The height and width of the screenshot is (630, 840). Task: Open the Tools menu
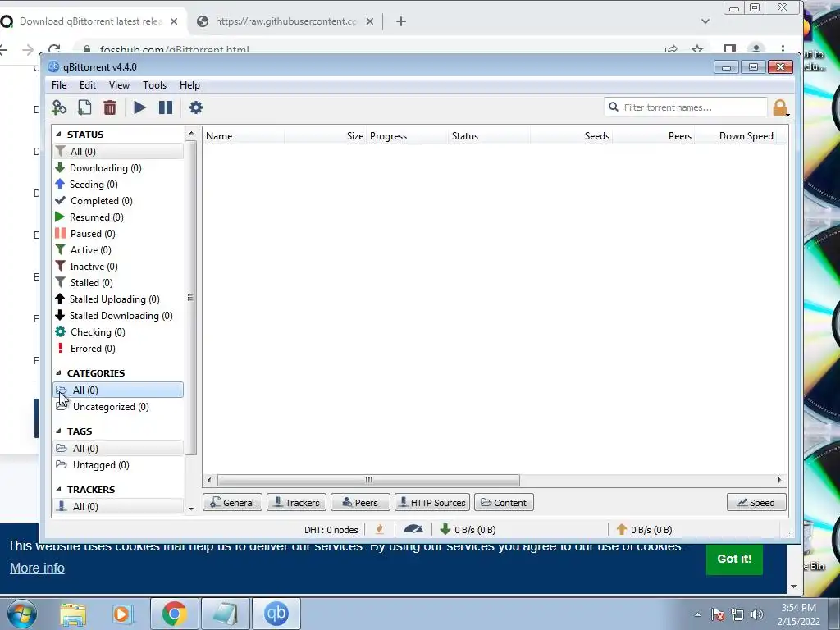point(154,85)
